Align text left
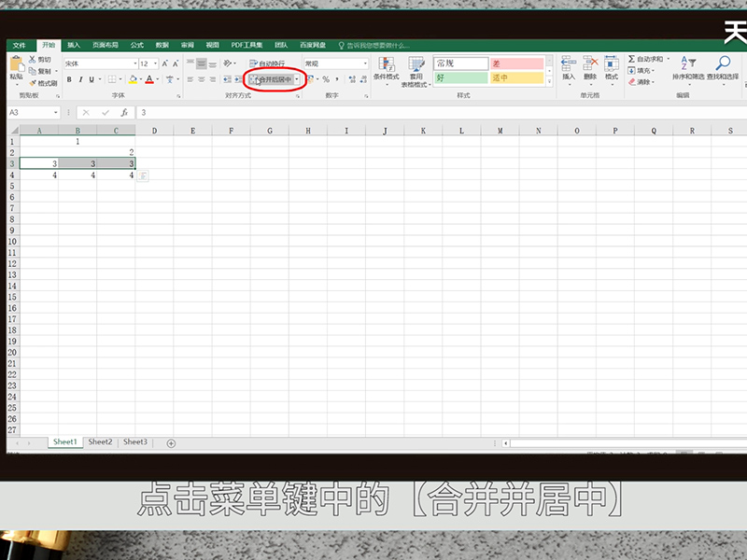 (x=190, y=79)
